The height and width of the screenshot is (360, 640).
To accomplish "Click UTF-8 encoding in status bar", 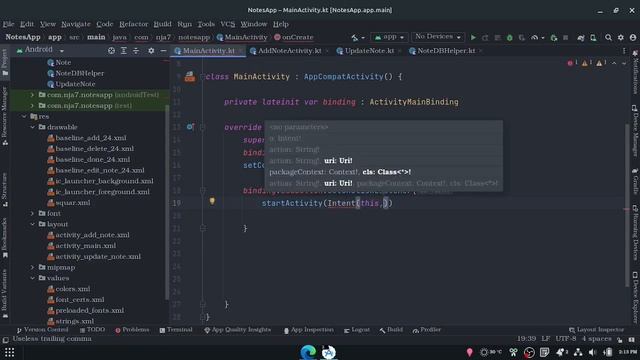I will 565,339.
